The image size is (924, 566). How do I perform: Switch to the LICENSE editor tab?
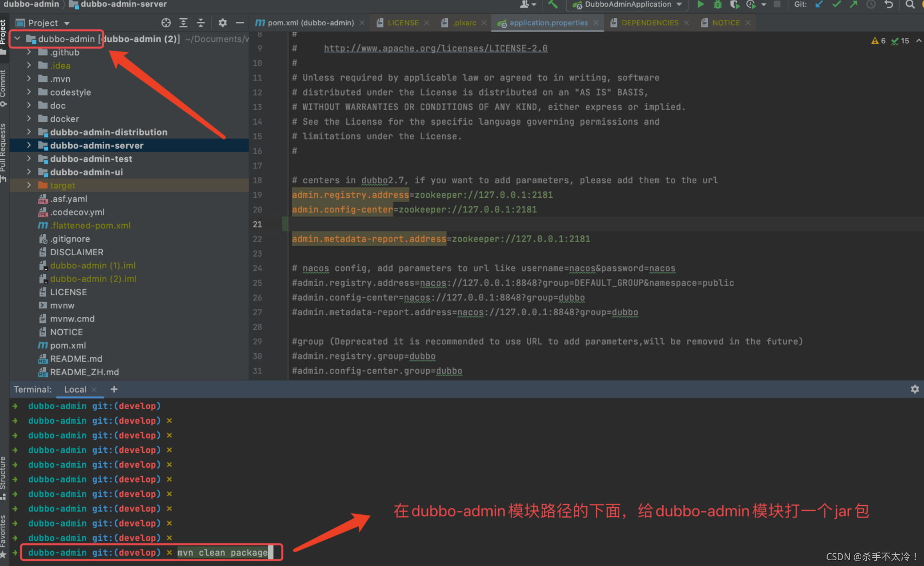click(x=403, y=23)
